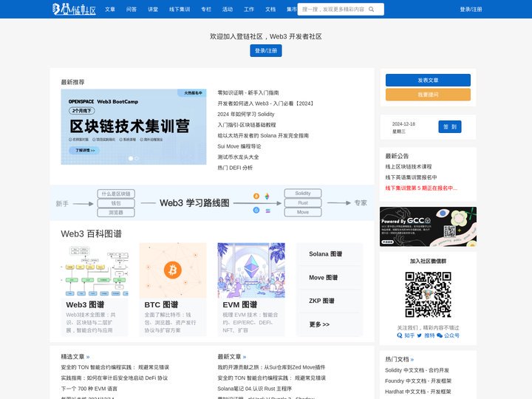Open the 问答 nav menu
The height and width of the screenshot is (399, 532).
pos(132,9)
